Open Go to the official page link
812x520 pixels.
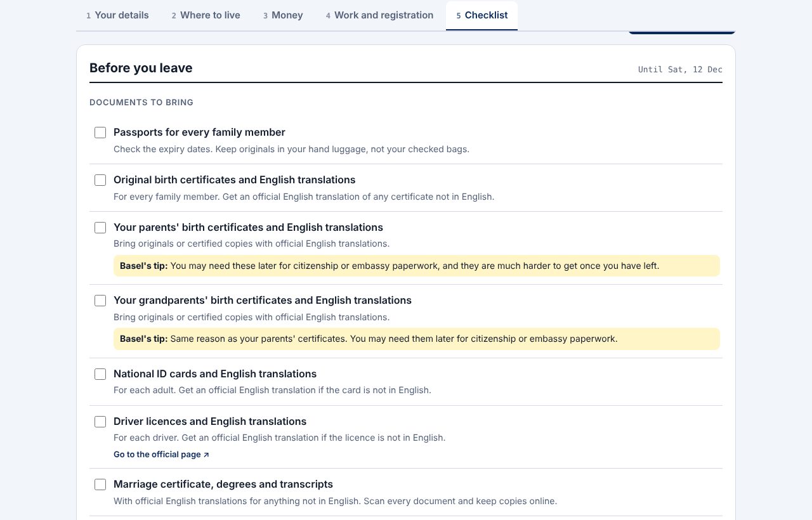(161, 455)
